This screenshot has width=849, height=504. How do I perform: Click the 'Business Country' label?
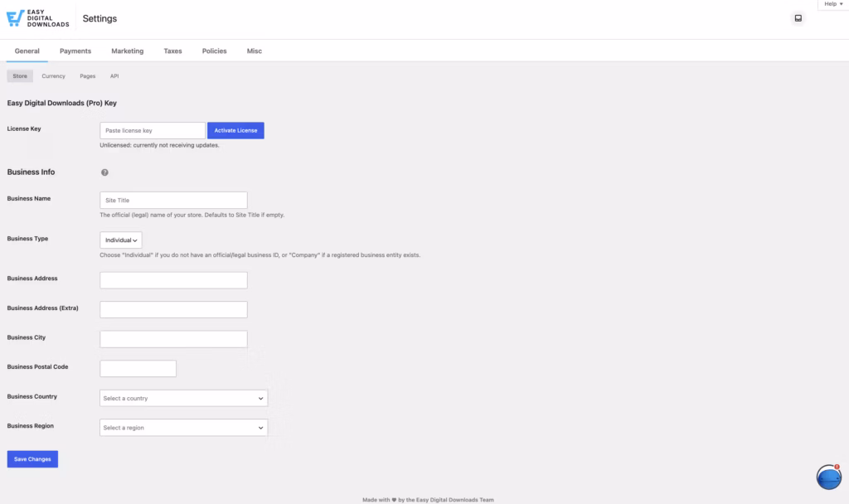point(32,397)
